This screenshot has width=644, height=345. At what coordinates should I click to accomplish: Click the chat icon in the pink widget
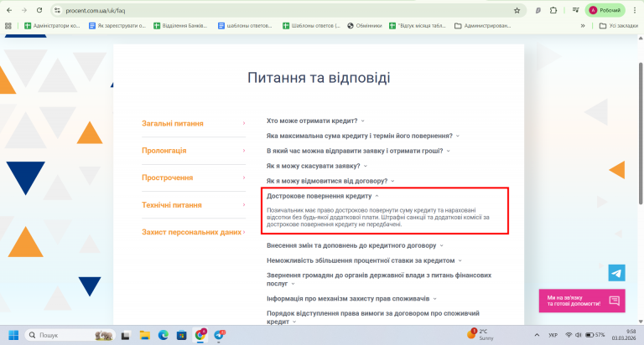click(x=614, y=301)
